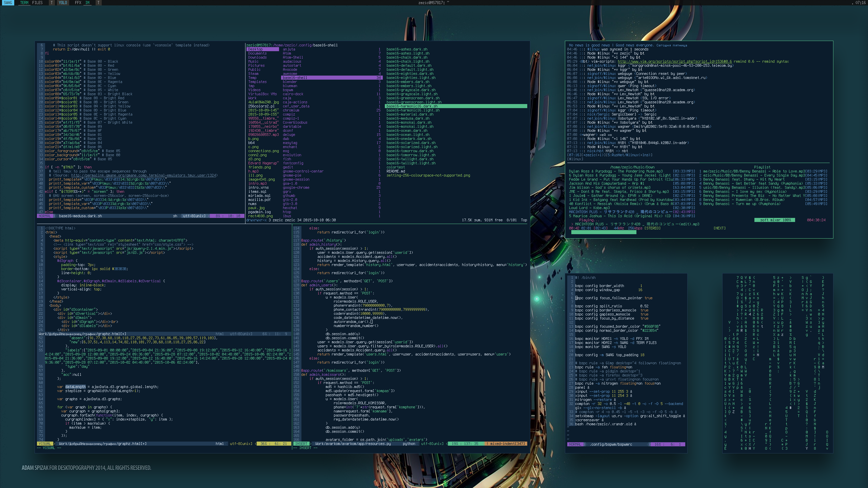Select Loud Lord - Kobe.mp3 in music browser
The image size is (868, 488).
point(632,208)
